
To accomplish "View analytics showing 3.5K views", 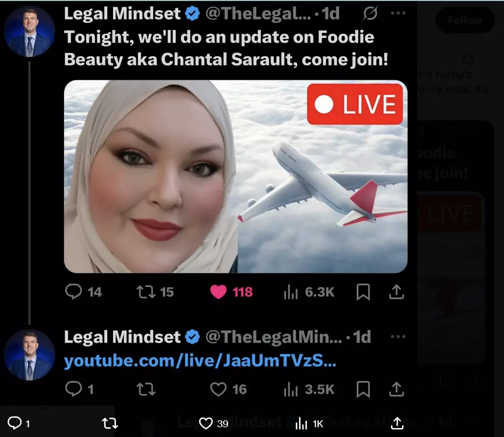I will tap(309, 389).
